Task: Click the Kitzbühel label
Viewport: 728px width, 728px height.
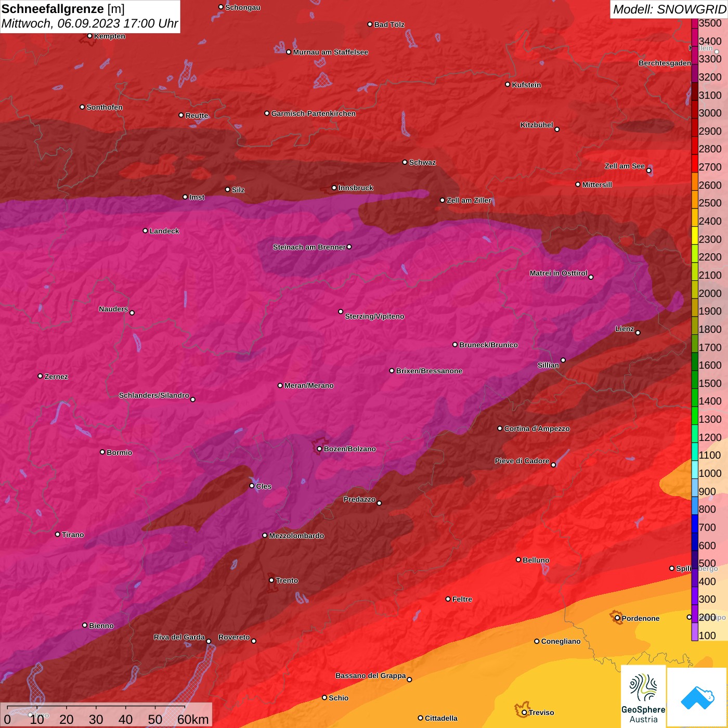Action: click(537, 125)
